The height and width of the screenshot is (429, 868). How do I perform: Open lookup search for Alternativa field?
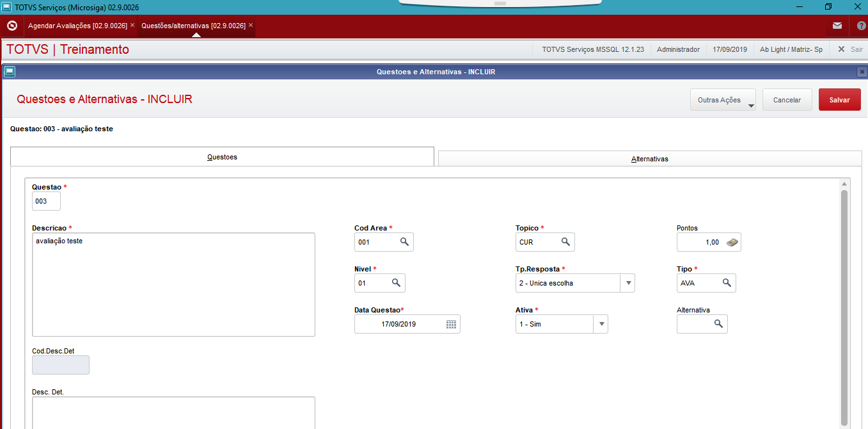[x=718, y=324]
